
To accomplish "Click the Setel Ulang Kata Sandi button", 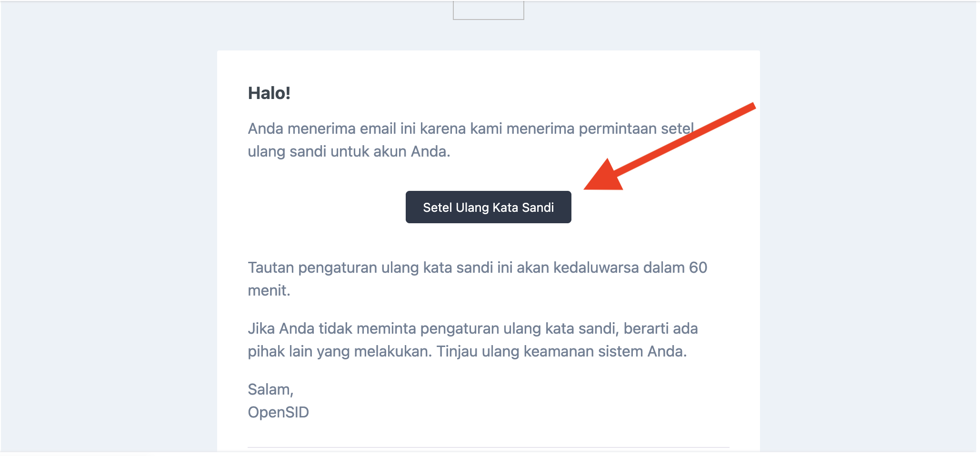I will [488, 207].
